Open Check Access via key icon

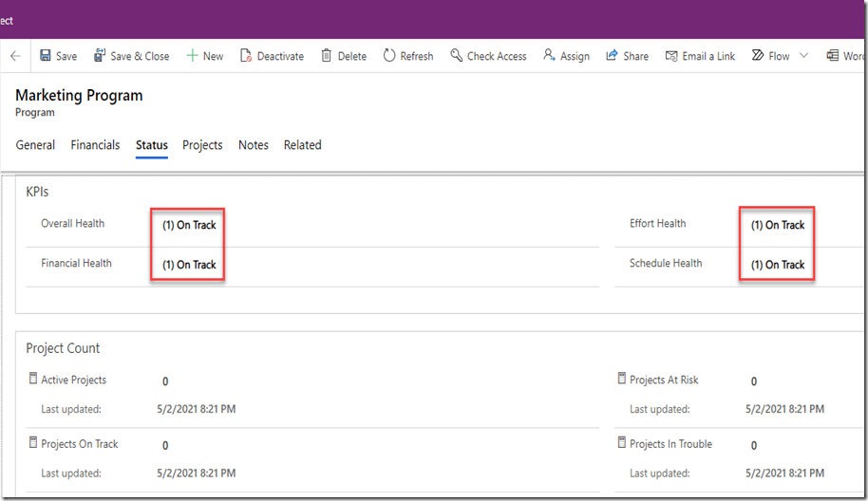457,56
